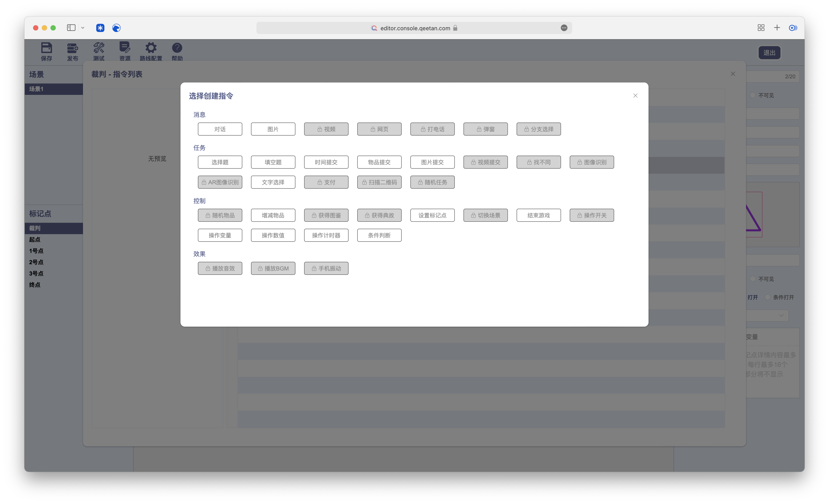Click the Save (保存) toolbar icon
The width and height of the screenshot is (829, 504).
pos(46,48)
